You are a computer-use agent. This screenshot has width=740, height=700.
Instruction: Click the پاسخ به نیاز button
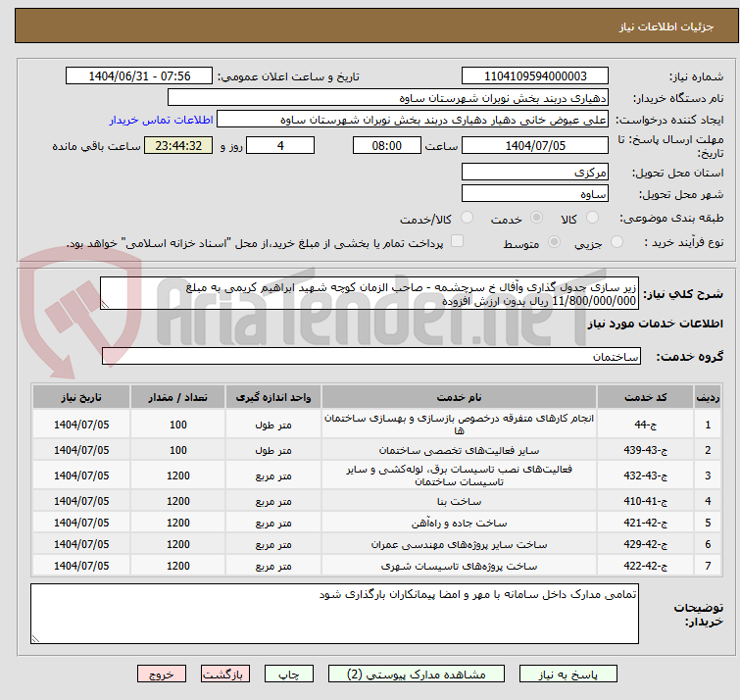568,675
